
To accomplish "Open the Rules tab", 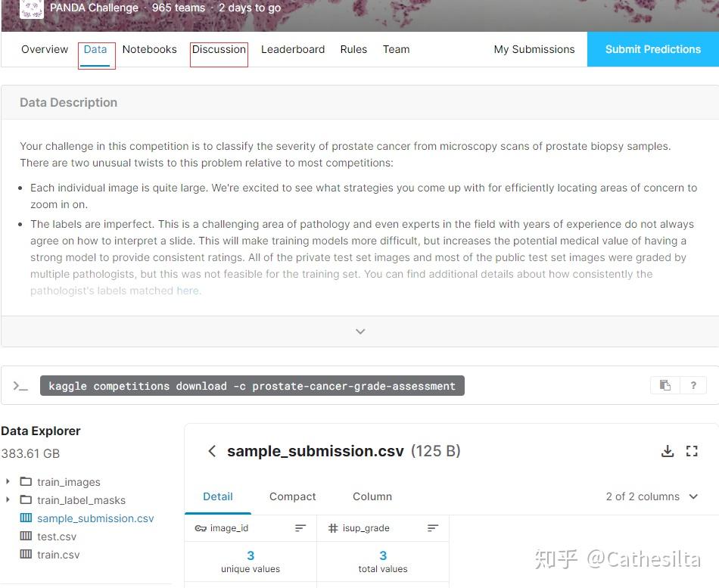I will click(353, 49).
